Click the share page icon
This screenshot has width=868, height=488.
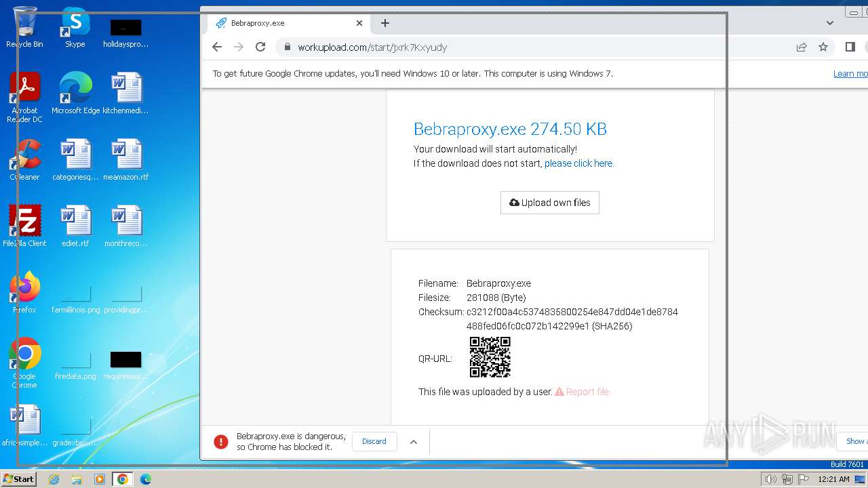point(802,47)
